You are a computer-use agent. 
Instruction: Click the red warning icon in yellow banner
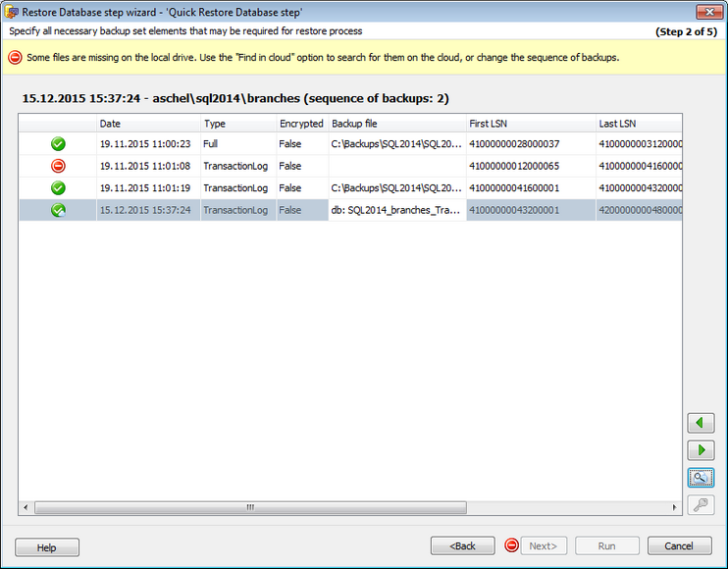[15, 58]
